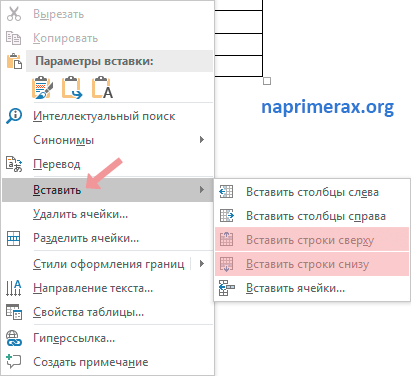The image size is (411, 376).
Task: Expand the Стили оформления границ arrow
Action: (x=202, y=264)
